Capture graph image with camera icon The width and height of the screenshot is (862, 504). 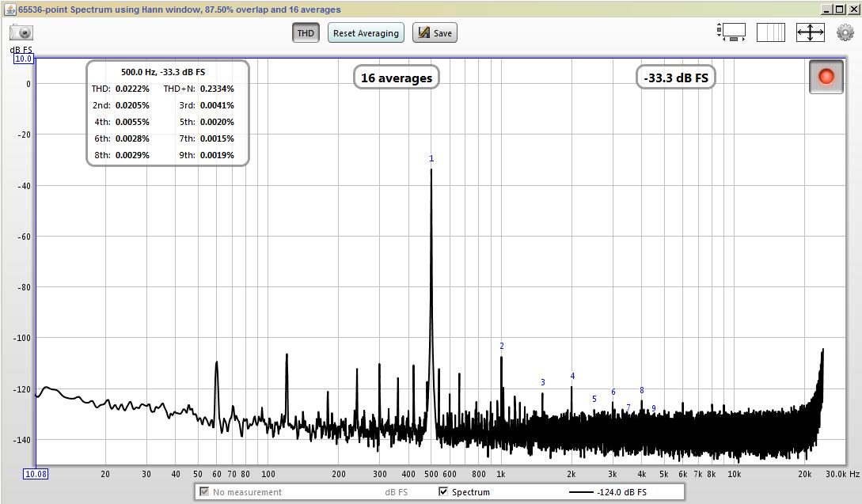coord(21,33)
